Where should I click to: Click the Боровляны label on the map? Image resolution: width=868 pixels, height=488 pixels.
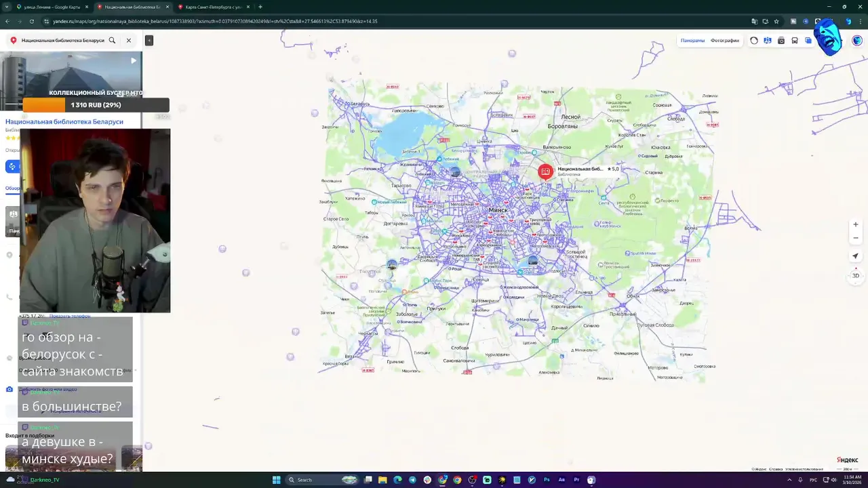click(562, 127)
